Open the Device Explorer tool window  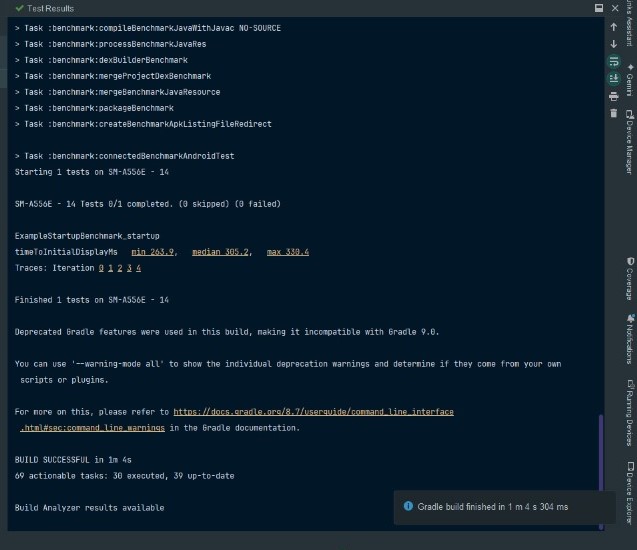[x=629, y=493]
